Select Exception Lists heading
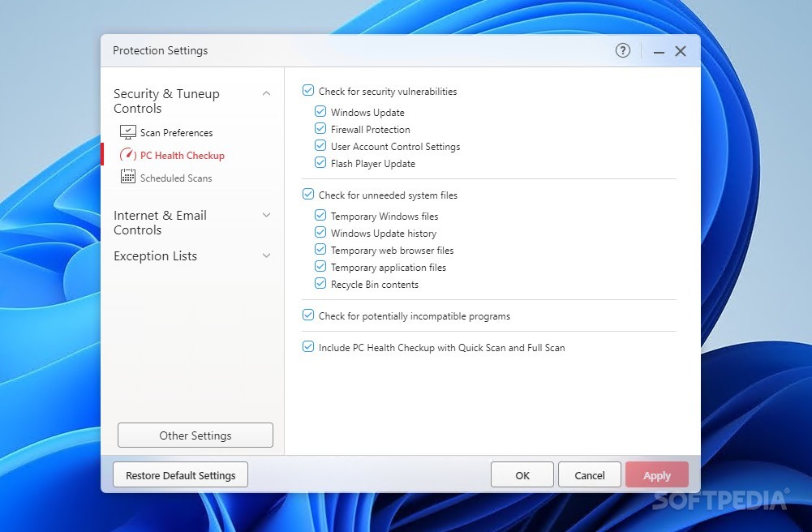Screen dimensions: 812x532 [x=156, y=256]
